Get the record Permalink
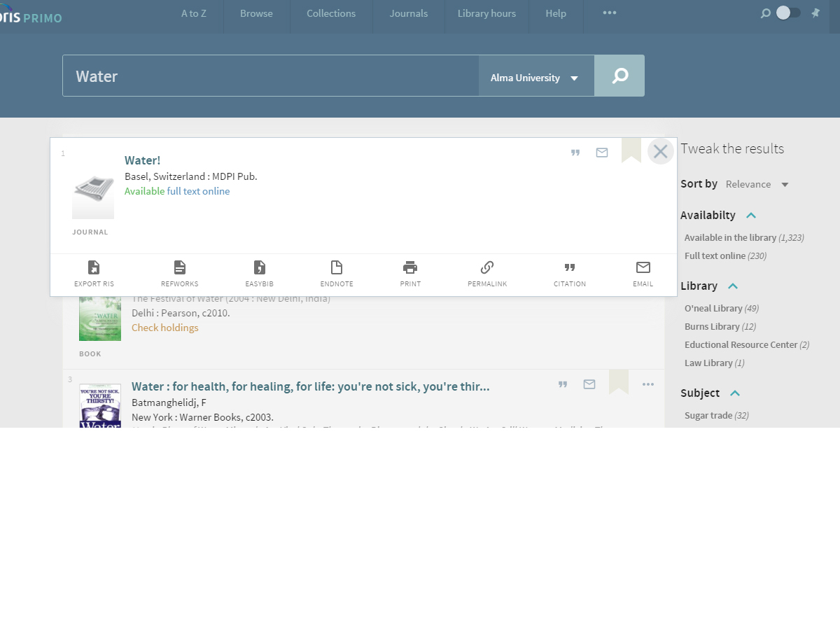 487,267
